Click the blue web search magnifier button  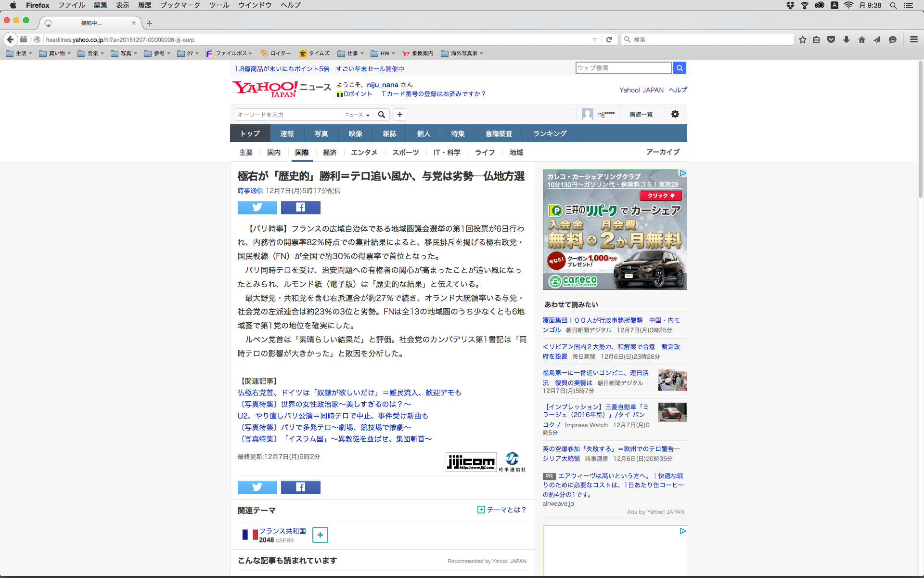[x=679, y=68]
